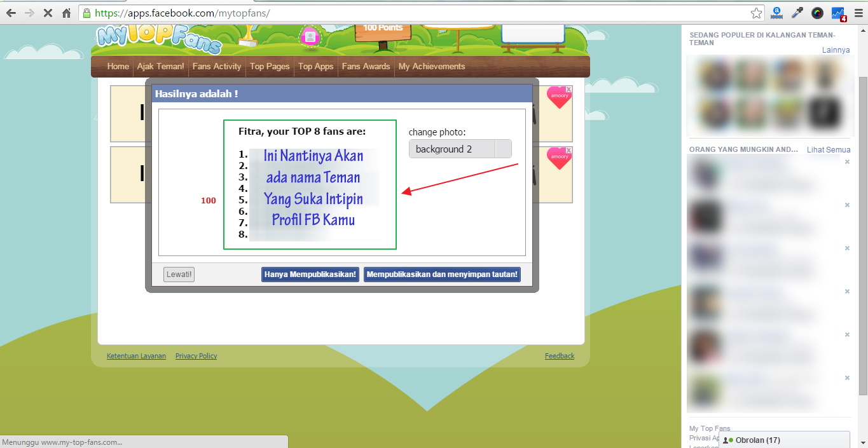Open the camera lens extension

tap(818, 13)
